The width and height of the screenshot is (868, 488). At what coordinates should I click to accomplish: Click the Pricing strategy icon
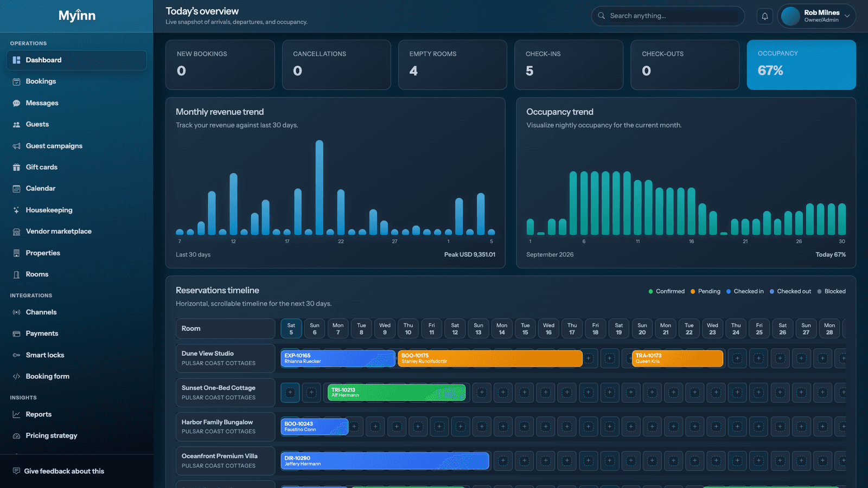tap(16, 435)
